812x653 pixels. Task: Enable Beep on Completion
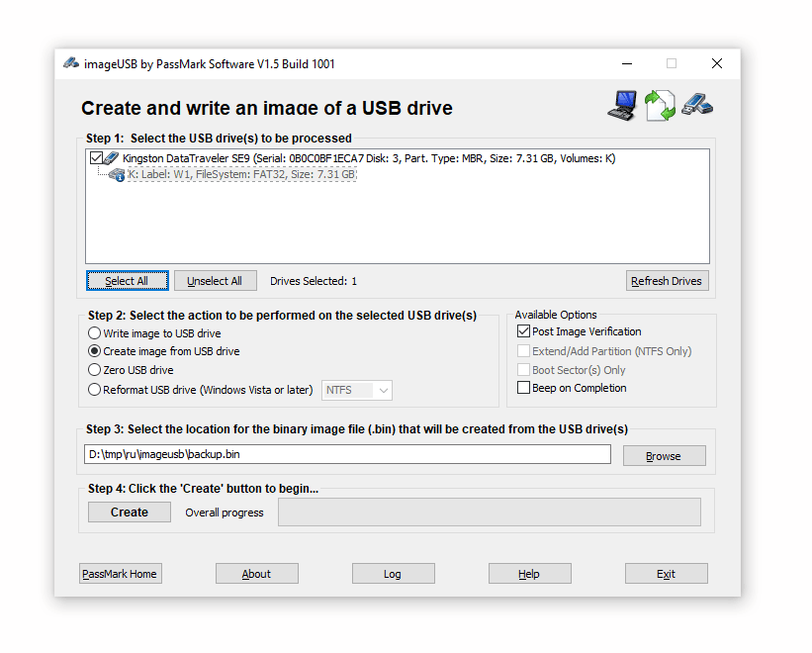pos(523,388)
